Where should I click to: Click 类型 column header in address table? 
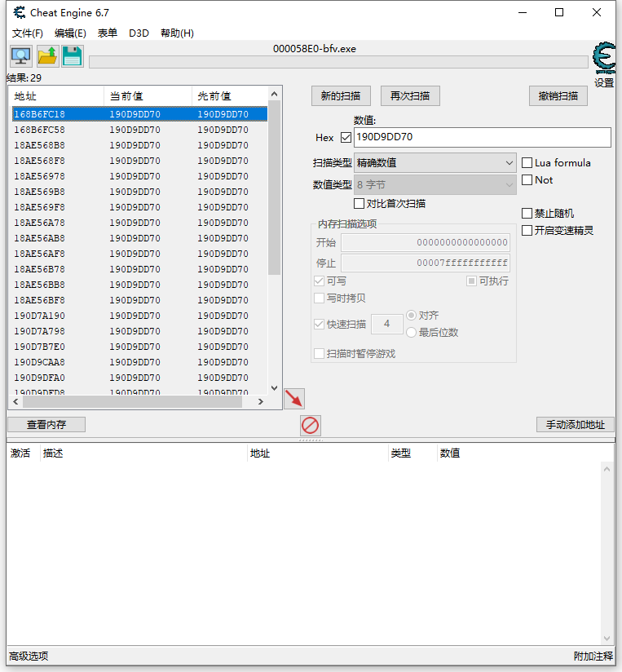click(x=412, y=453)
